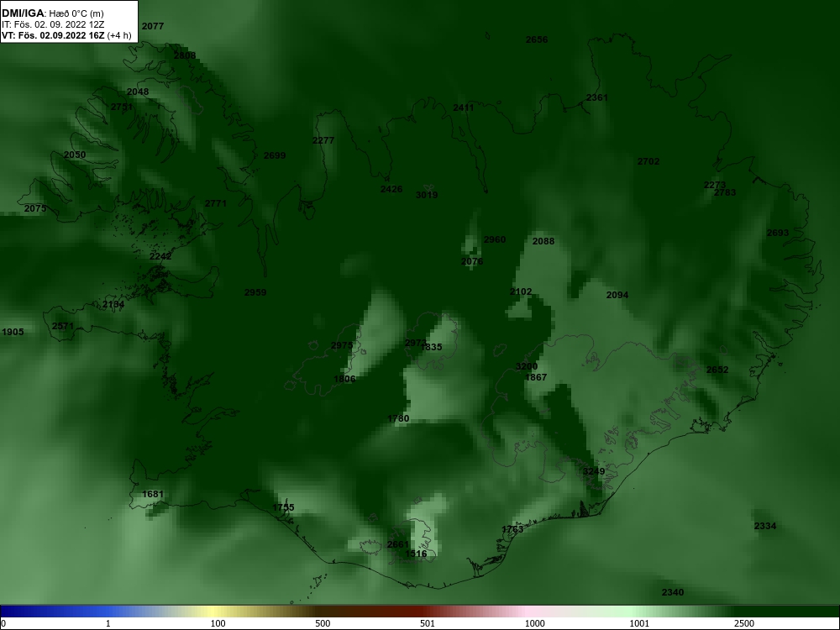Click the height value 2048

pyautogui.click(x=138, y=92)
